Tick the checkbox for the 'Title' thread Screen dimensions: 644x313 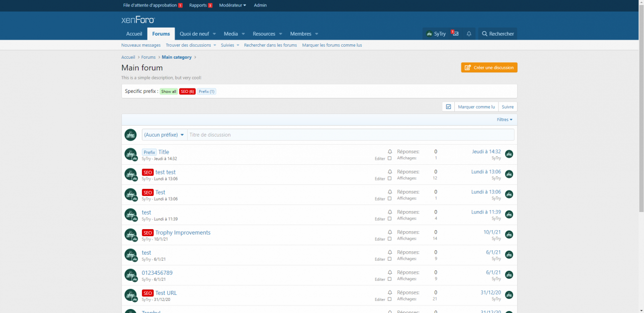coord(389,158)
